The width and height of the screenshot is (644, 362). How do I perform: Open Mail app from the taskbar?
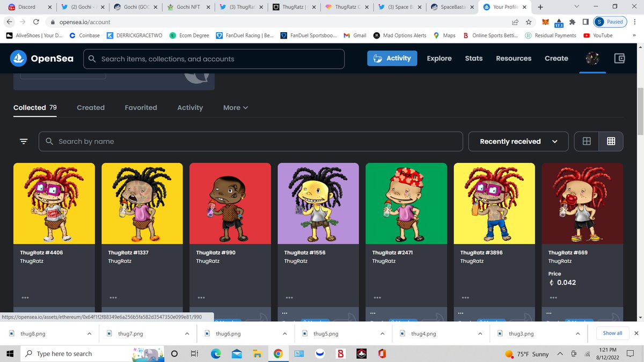(236, 353)
